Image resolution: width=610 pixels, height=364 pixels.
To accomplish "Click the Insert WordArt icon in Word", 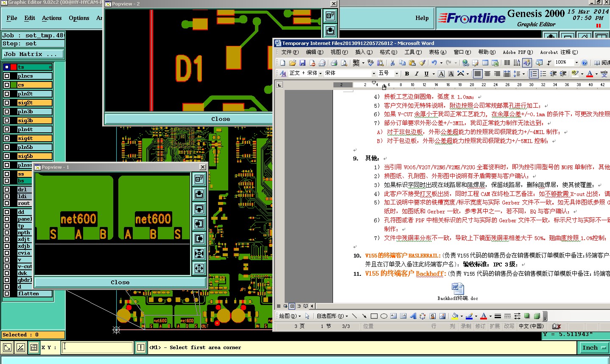I will coord(413,316).
